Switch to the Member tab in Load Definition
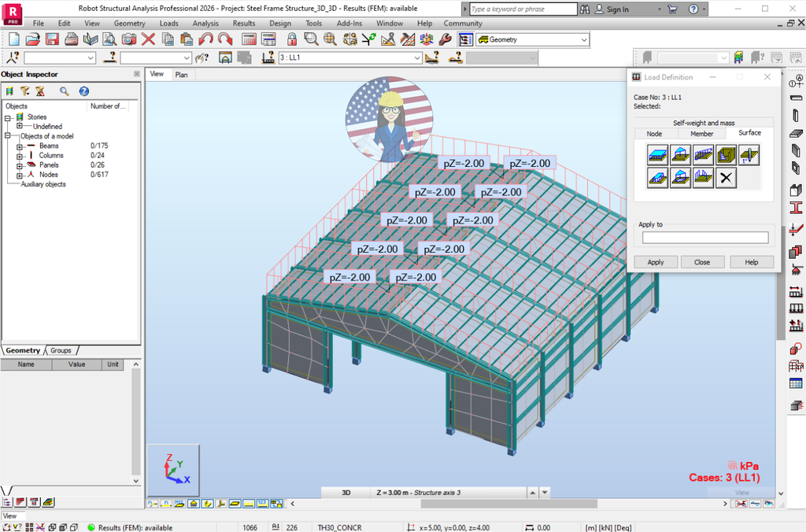 702,133
